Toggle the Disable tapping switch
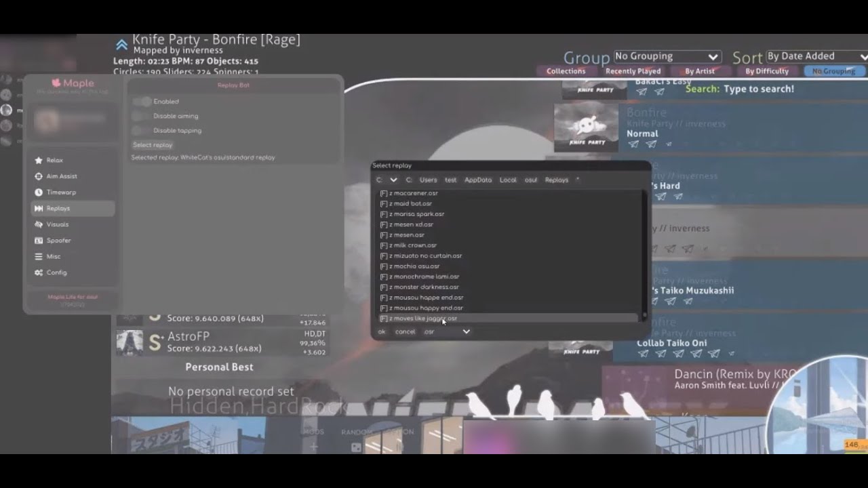 point(142,130)
